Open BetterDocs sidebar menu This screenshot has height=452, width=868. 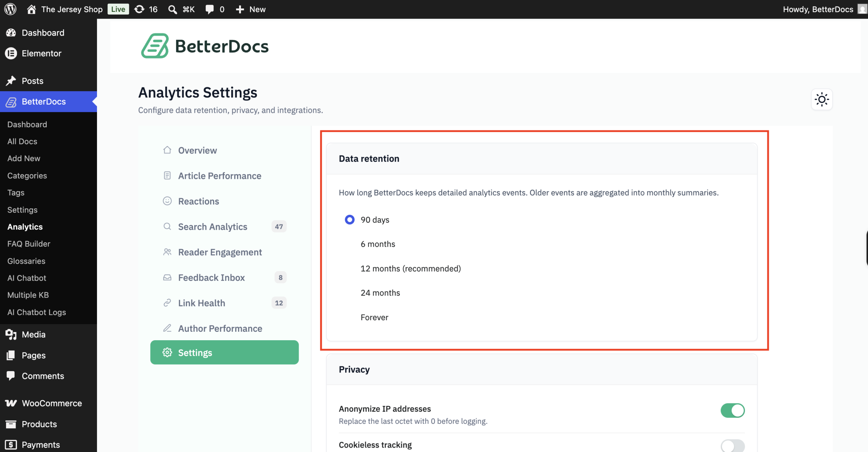tap(48, 101)
